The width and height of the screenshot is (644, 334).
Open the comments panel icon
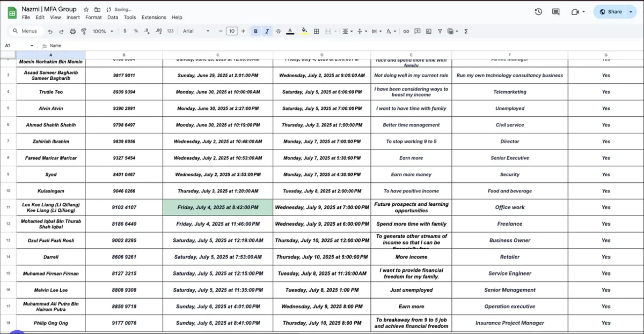(555, 12)
